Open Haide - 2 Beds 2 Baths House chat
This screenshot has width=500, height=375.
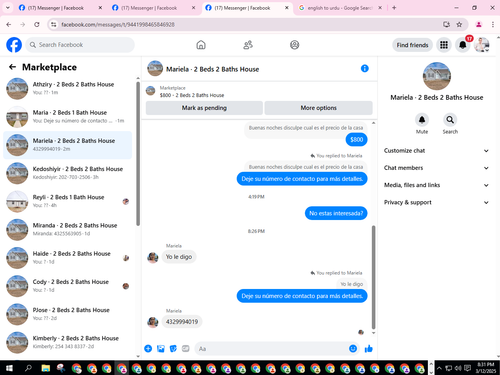[68, 258]
